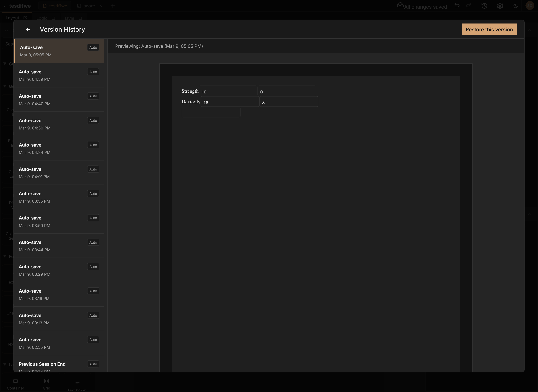
Task: Click the Strength value input field
Action: coord(228,91)
